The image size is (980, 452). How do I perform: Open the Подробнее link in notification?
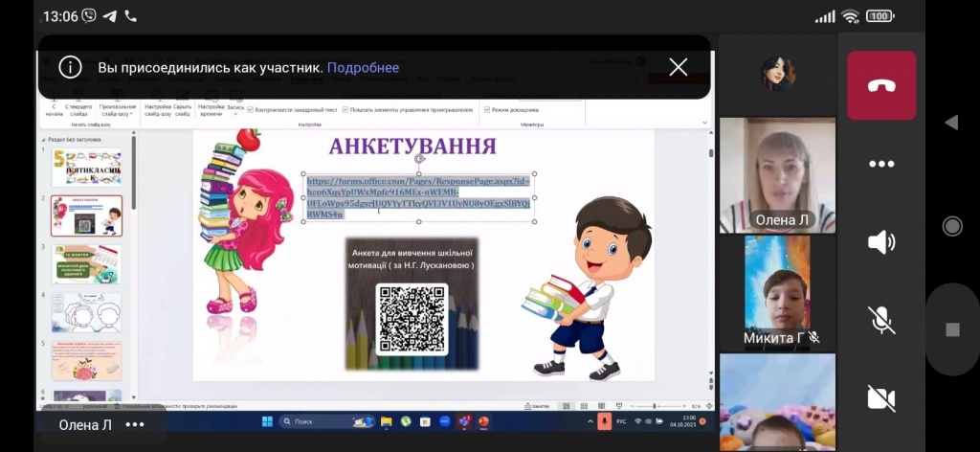click(363, 68)
